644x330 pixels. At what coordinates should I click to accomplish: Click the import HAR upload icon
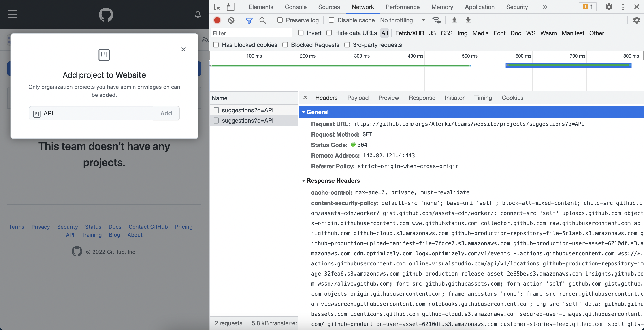pyautogui.click(x=454, y=20)
